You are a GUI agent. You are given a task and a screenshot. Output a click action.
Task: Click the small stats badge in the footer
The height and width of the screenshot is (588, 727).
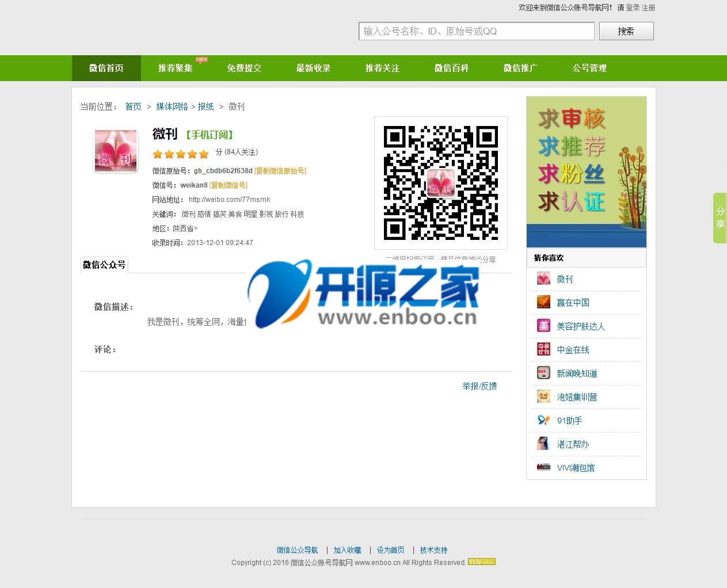click(482, 562)
